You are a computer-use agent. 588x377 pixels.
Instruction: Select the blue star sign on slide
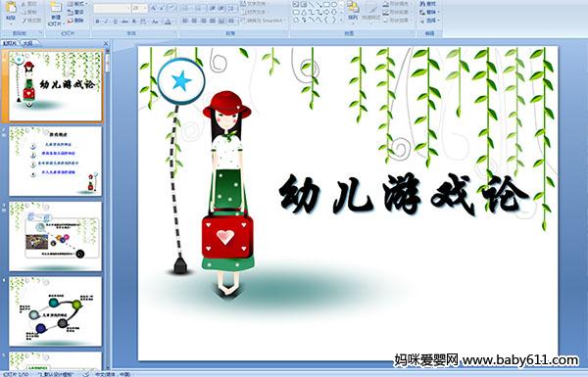click(x=181, y=81)
